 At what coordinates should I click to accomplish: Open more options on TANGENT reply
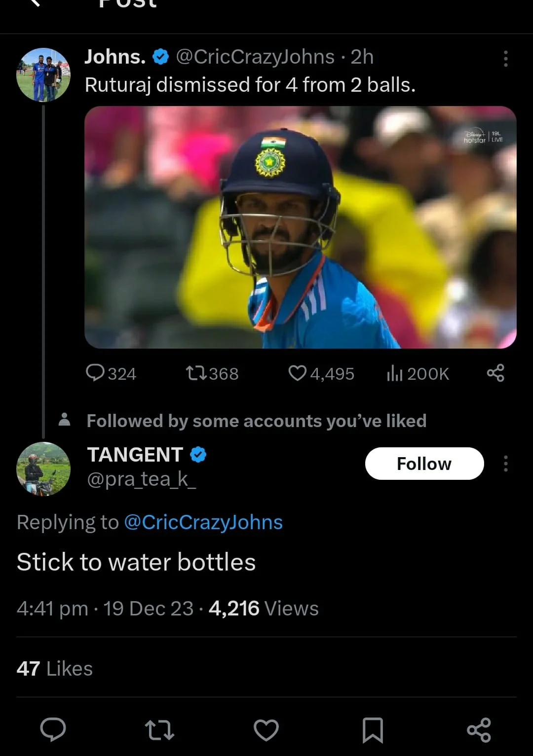coord(505,464)
